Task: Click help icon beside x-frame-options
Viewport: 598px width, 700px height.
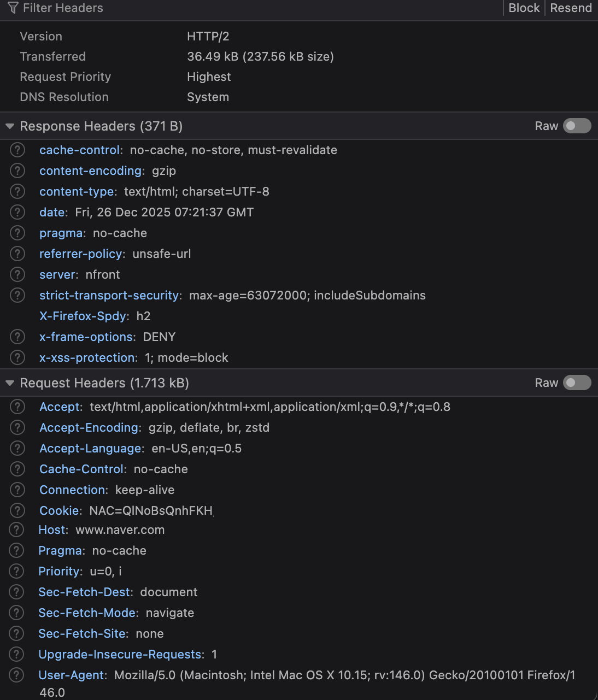Action: pos(17,337)
